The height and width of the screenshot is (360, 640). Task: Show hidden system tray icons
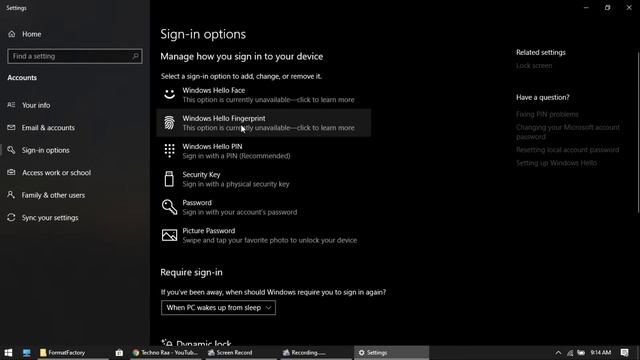coord(558,353)
